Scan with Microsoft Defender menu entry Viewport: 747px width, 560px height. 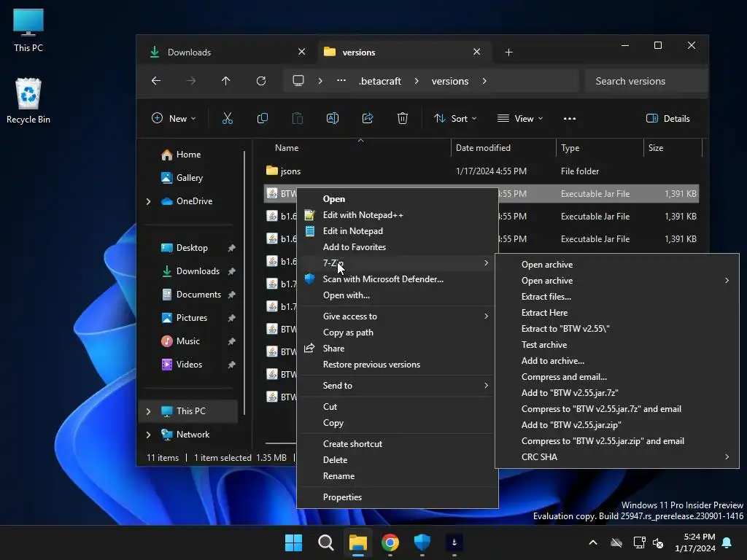point(383,279)
